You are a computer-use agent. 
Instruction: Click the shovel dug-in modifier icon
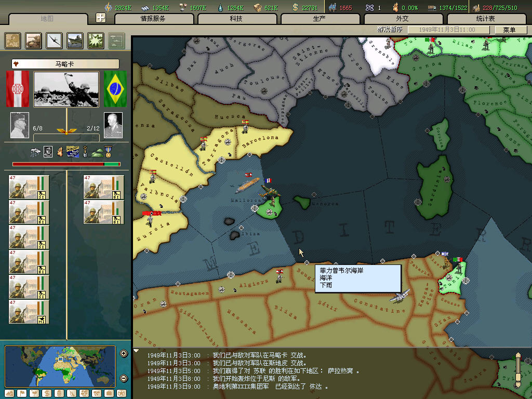pos(85,152)
